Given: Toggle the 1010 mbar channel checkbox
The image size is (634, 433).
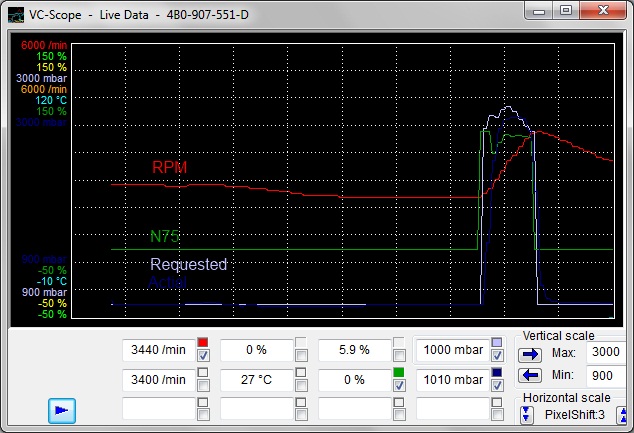Looking at the screenshot, I should [497, 385].
